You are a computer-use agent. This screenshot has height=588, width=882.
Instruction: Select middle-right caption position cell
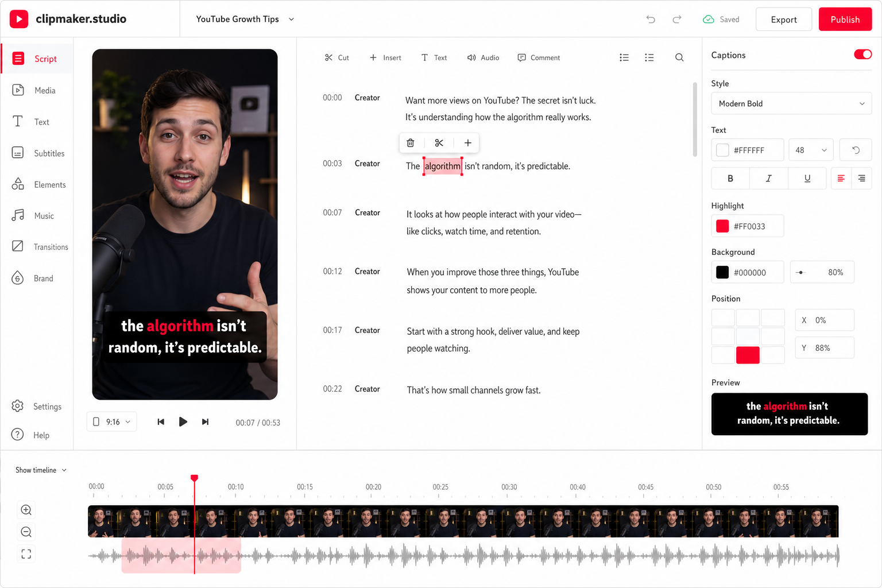coord(773,336)
